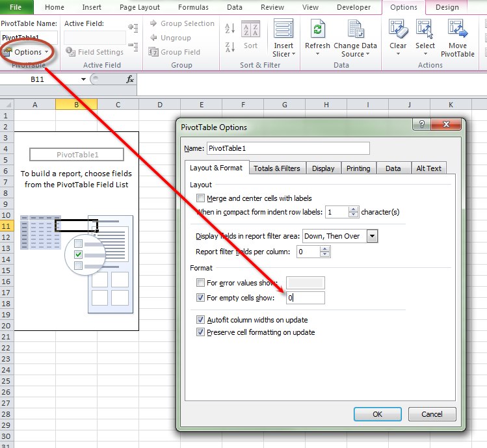Click Collapse Entire Field icon
This screenshot has width=487, height=448.
133,47
